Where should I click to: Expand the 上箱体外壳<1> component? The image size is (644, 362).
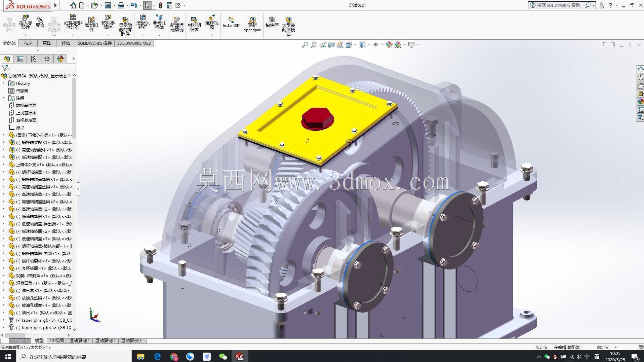tap(3, 165)
